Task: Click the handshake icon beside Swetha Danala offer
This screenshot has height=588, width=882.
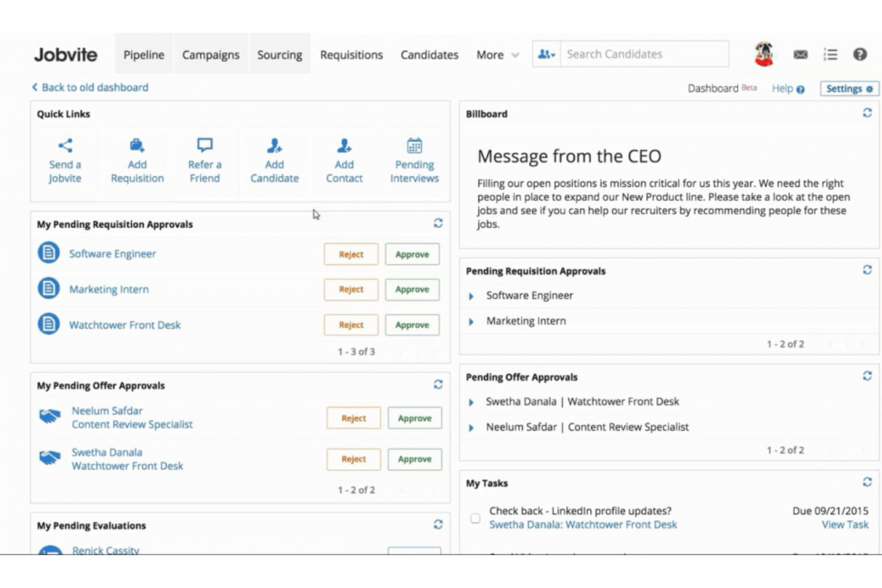Action: (50, 458)
